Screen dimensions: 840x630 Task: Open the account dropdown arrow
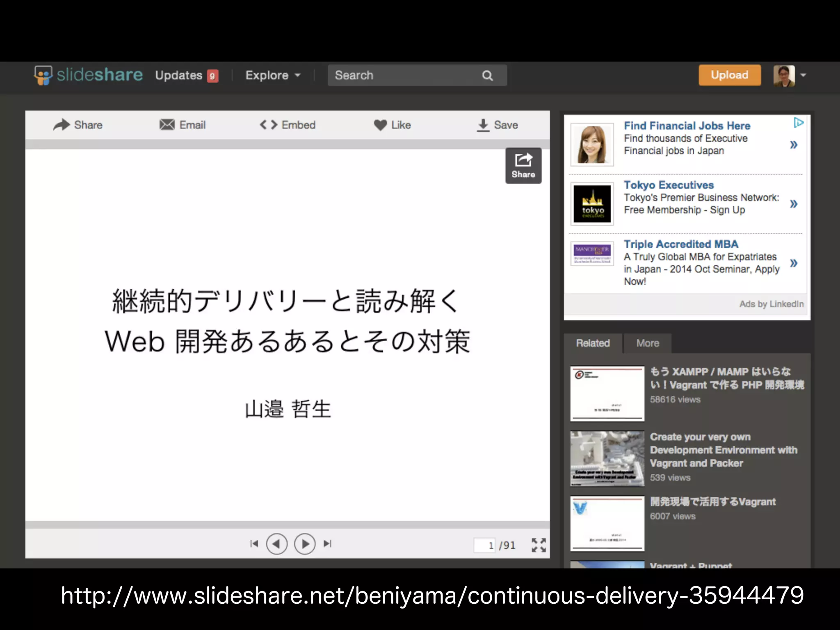point(803,75)
